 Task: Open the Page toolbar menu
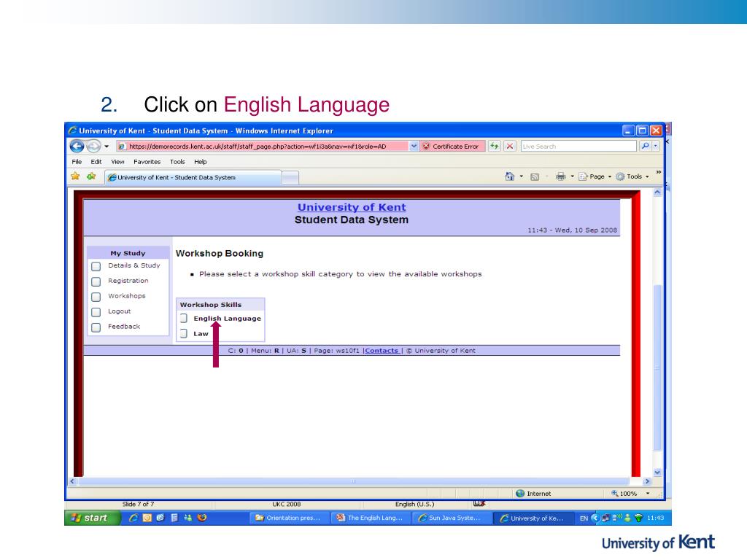click(x=595, y=176)
